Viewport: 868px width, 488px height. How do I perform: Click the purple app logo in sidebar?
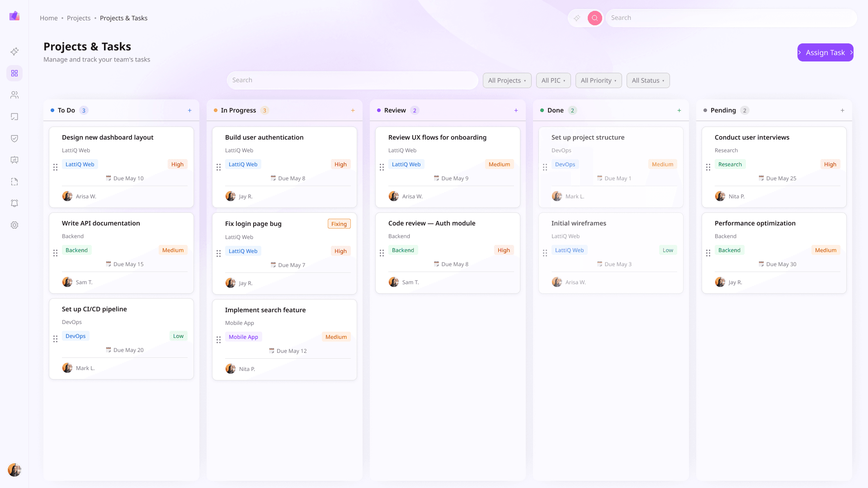(x=14, y=16)
